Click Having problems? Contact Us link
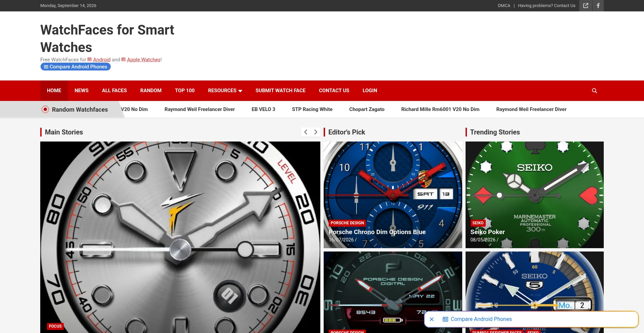Screen dimensions: 644x333 point(546,6)
